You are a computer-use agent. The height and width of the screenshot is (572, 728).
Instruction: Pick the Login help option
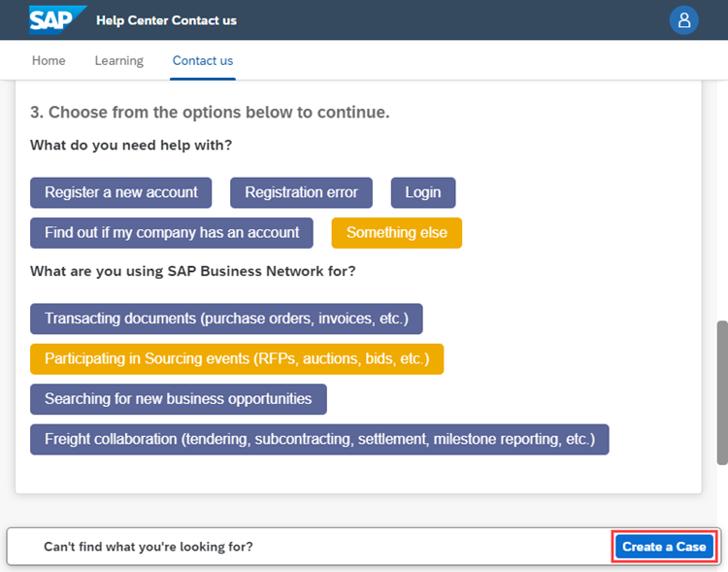(422, 192)
